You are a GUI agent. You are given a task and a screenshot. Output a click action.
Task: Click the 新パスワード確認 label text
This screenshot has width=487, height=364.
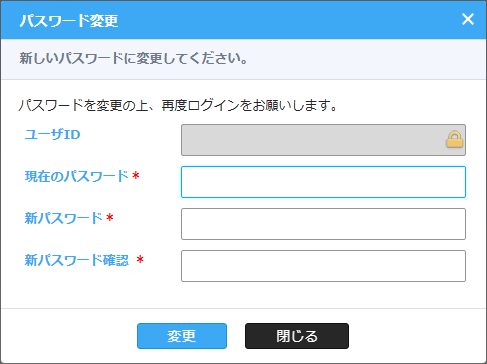77,260
